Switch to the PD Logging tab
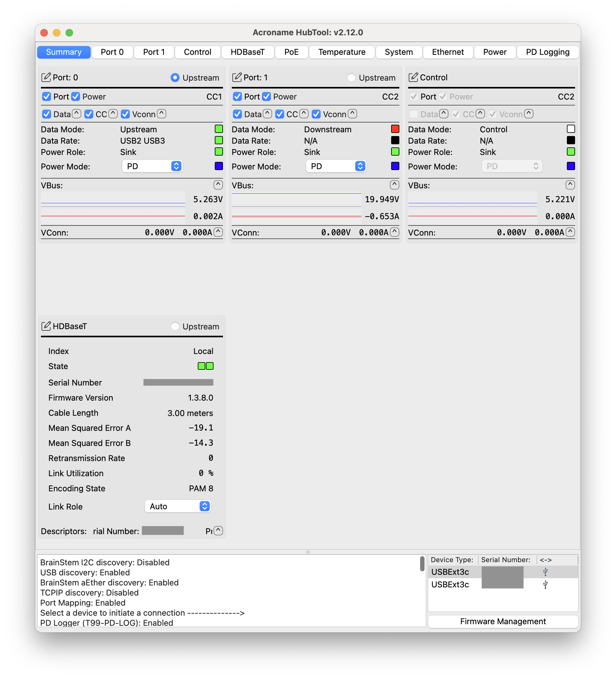Viewport: 616px width, 679px height. (547, 52)
